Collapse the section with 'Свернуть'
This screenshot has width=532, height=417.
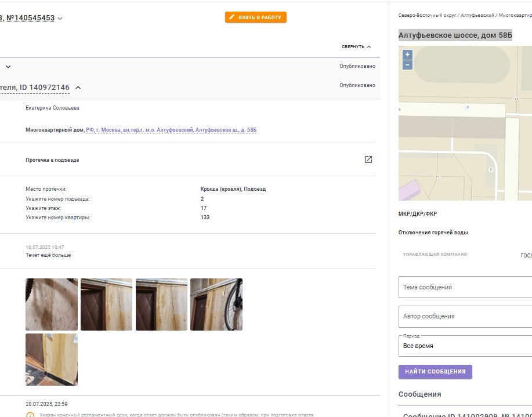356,46
